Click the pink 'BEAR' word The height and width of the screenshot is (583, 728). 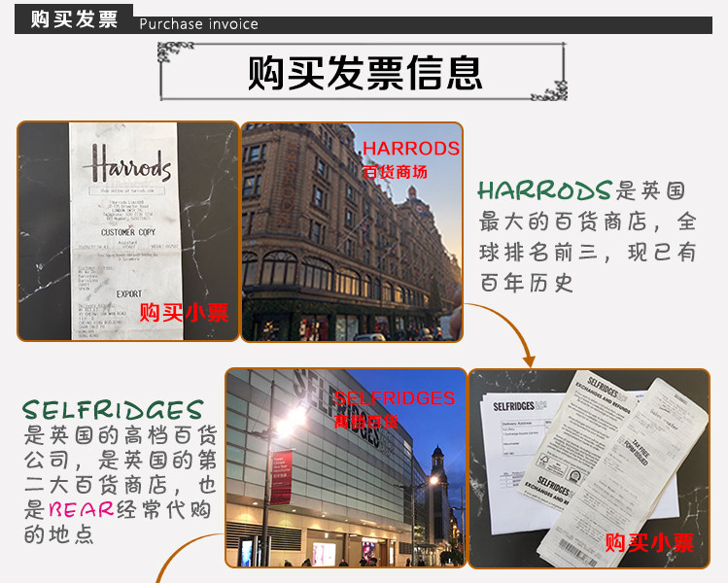pos(82,510)
